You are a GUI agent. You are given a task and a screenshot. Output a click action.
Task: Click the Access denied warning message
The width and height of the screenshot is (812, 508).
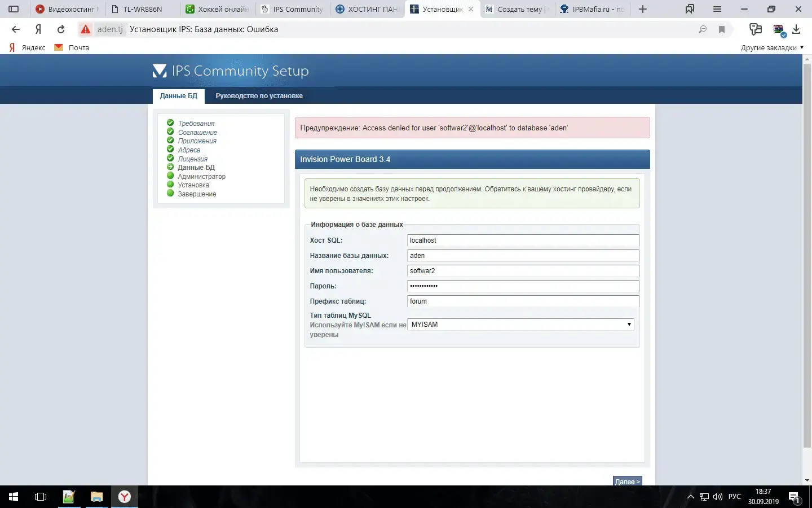point(472,128)
